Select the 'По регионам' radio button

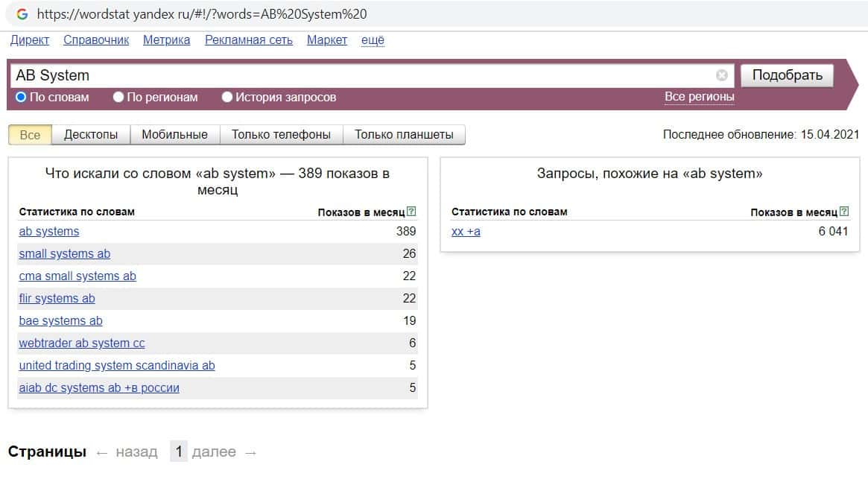click(118, 97)
